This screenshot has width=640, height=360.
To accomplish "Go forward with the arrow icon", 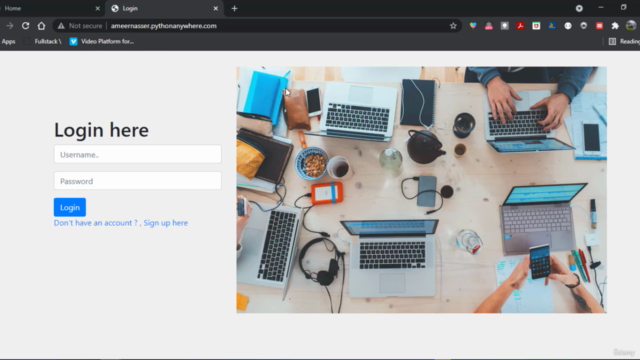I will 9,26.
